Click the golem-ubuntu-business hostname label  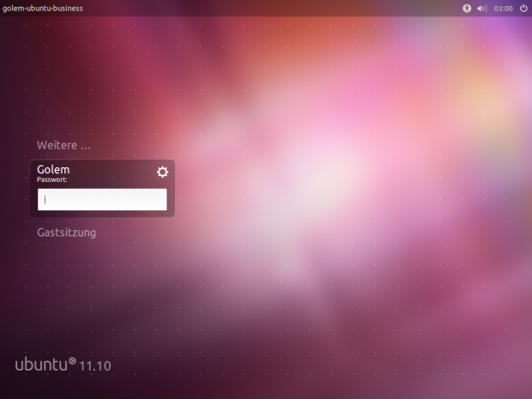(x=43, y=8)
